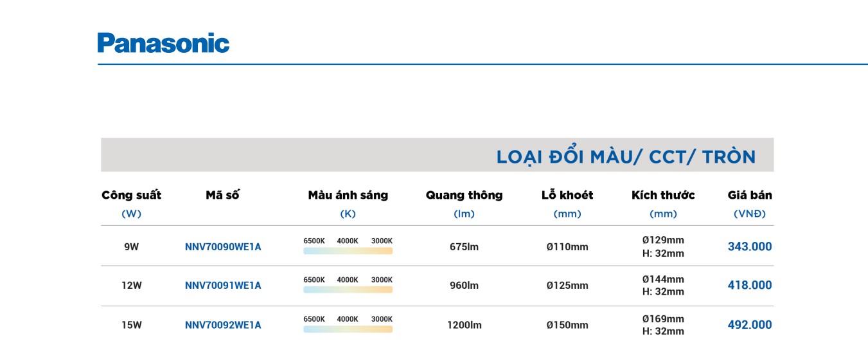Click the Ø150mm cutout value
Screen dimensions: 868x359
pos(567,325)
